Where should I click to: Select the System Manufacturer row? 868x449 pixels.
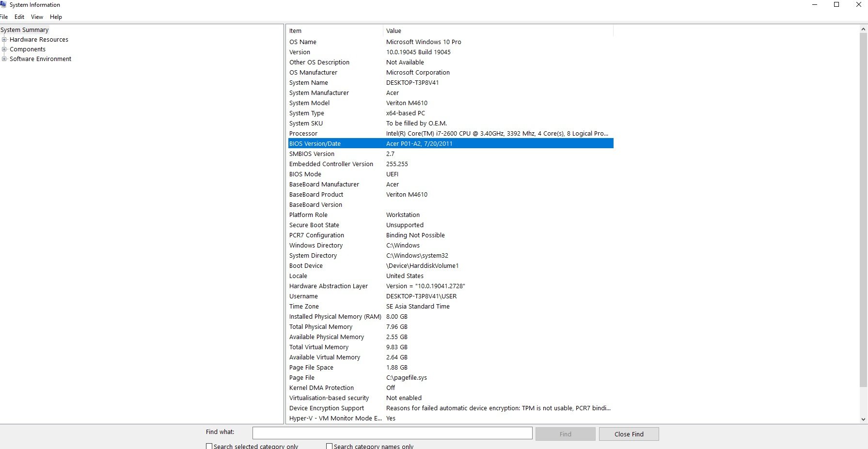(x=451, y=93)
